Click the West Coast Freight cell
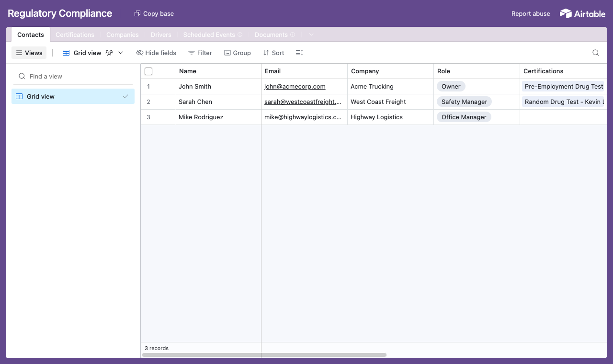This screenshot has height=364, width=613. [391, 102]
